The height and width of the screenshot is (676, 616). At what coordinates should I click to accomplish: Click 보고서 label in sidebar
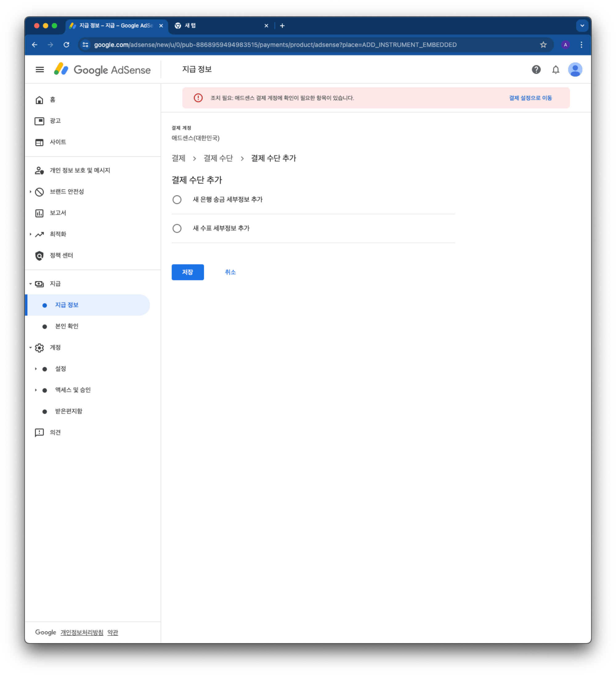58,213
